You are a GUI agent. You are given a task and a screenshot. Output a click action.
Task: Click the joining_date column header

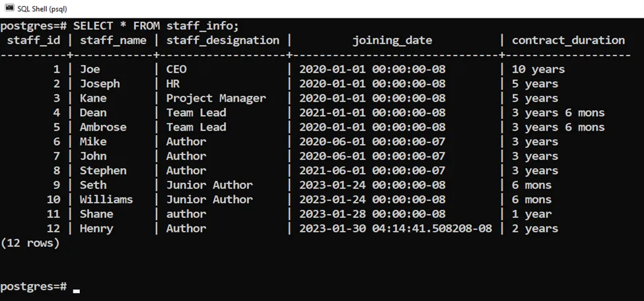tap(392, 40)
